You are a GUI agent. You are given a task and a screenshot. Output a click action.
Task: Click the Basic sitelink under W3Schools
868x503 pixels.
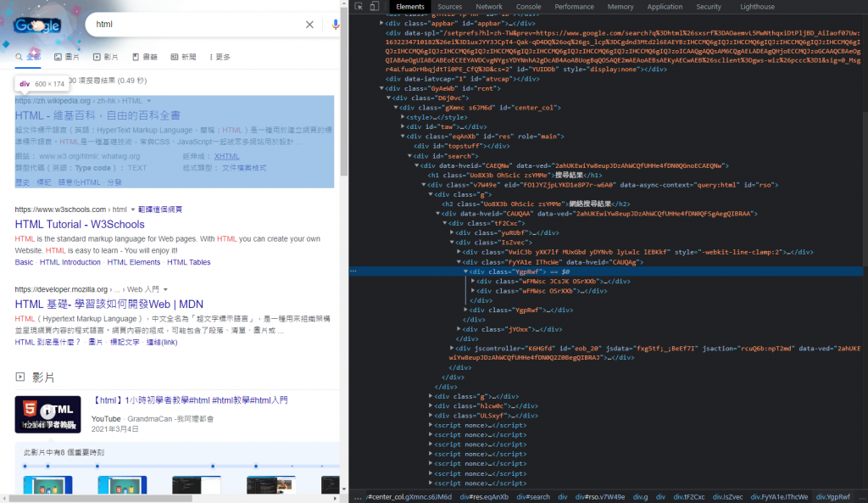(x=24, y=262)
